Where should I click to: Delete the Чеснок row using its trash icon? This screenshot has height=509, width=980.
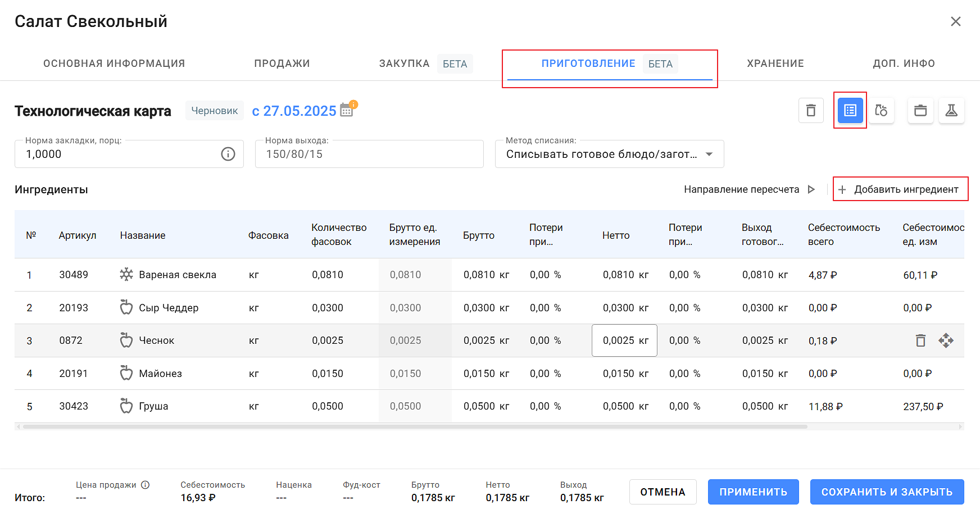(920, 340)
